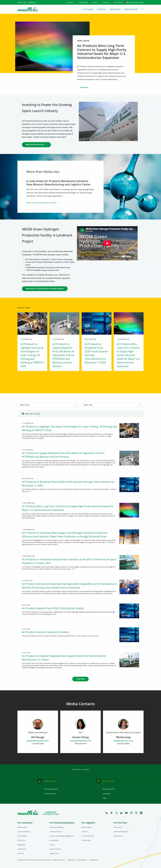Screen dimensions: 161x868
Task: Click Nicola Long's contact photo
Action: [x=123, y=724]
